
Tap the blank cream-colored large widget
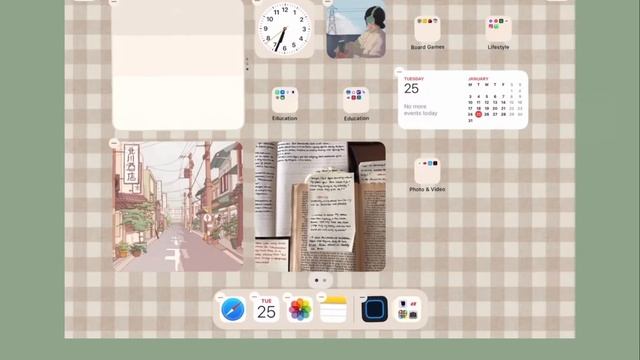coord(178,65)
